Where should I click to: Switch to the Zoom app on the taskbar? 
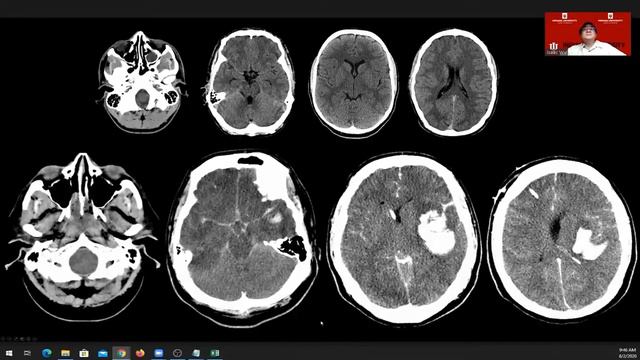click(159, 353)
